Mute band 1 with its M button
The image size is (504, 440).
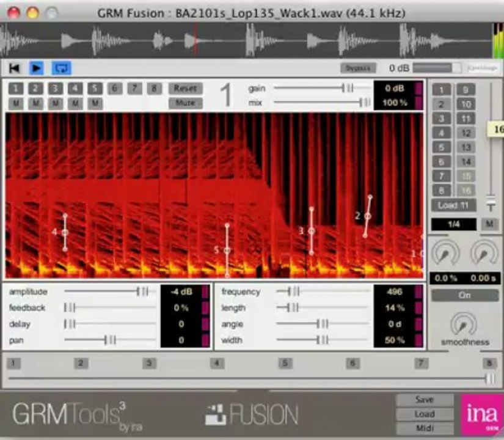tap(16, 103)
